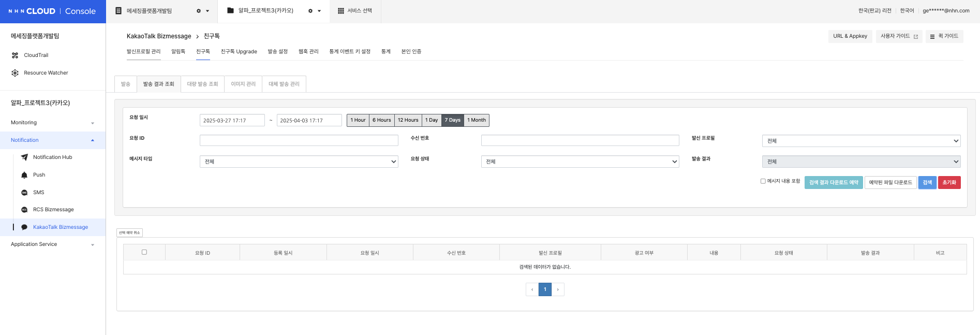980x335 pixels.
Task: Collapse the Notification sidebar section
Action: (x=53, y=140)
